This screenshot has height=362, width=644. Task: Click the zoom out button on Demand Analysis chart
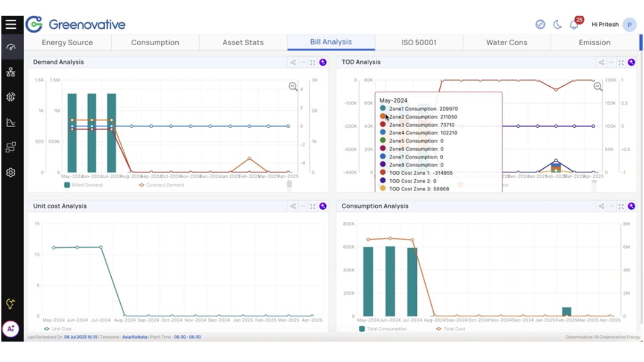[x=293, y=86]
